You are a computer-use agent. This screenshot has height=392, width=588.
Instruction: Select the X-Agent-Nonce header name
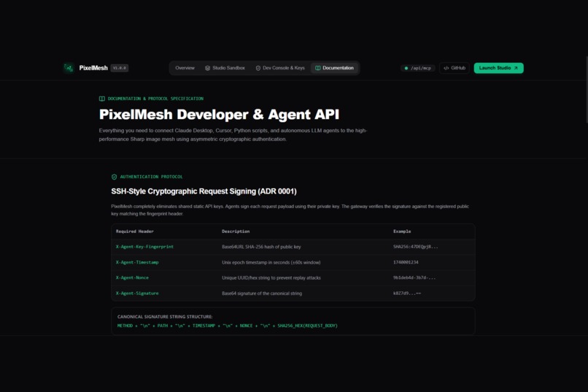(132, 277)
